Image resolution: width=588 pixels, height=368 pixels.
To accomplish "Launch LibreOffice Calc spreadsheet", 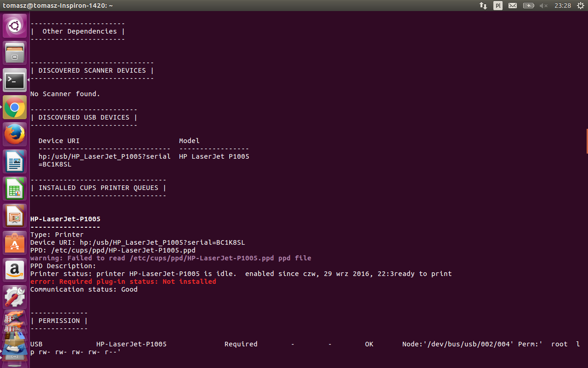I will click(x=15, y=189).
